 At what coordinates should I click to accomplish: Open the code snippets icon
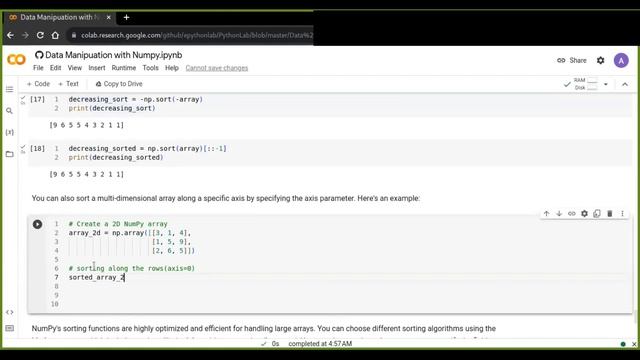coord(9,312)
